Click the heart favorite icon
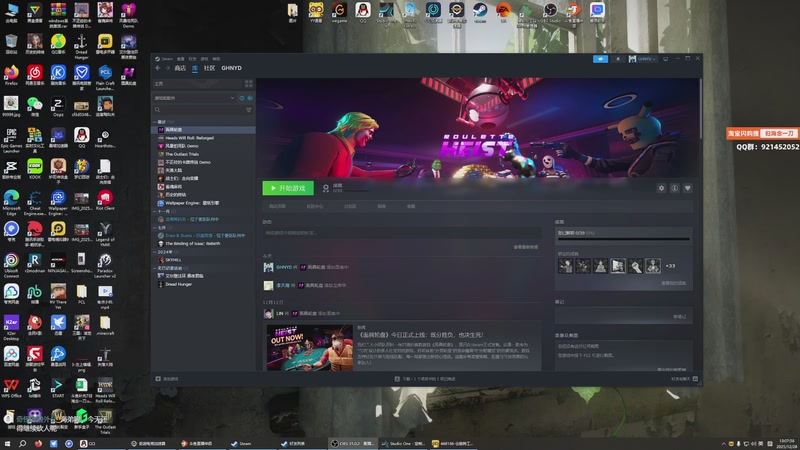The width and height of the screenshot is (800, 450). coord(688,188)
